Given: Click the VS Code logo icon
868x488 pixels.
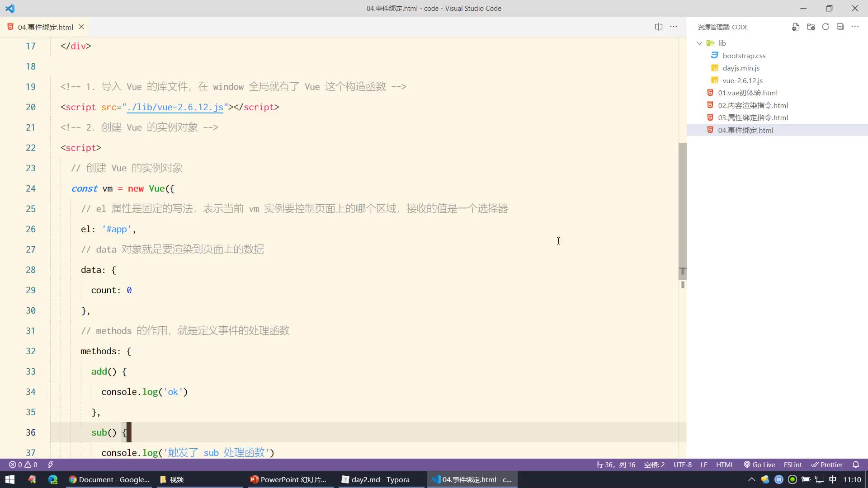Looking at the screenshot, I should (10, 8).
